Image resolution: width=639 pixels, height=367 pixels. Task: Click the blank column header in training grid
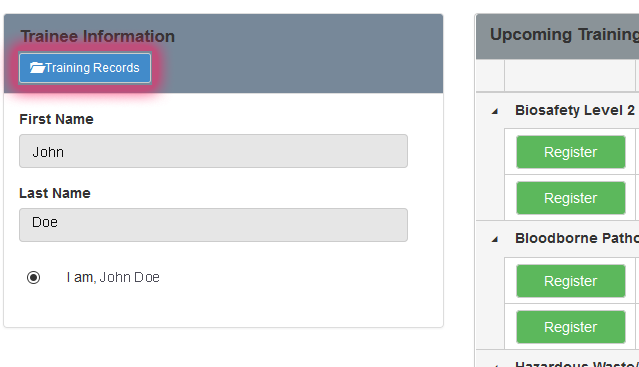click(x=570, y=75)
